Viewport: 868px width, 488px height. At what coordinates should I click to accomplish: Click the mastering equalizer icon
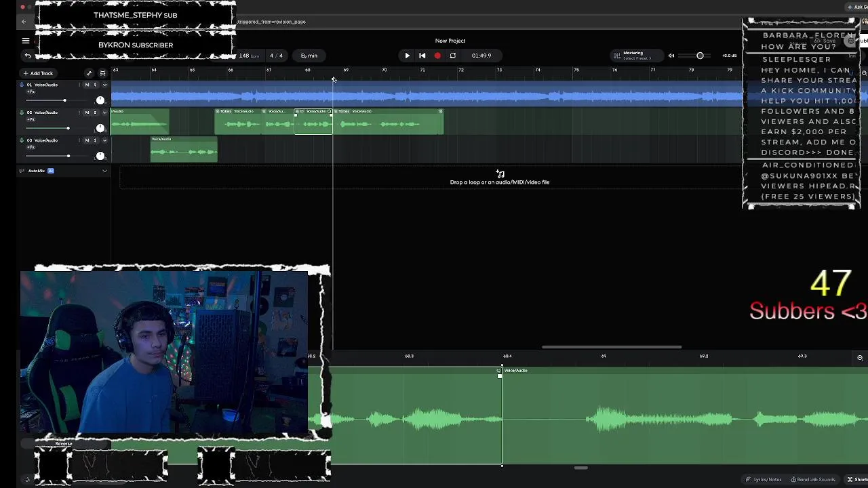(616, 56)
